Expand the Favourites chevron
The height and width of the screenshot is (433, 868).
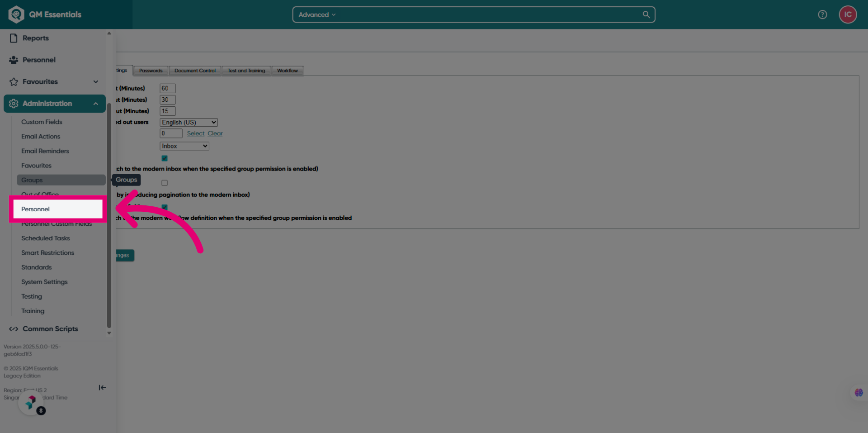point(96,82)
